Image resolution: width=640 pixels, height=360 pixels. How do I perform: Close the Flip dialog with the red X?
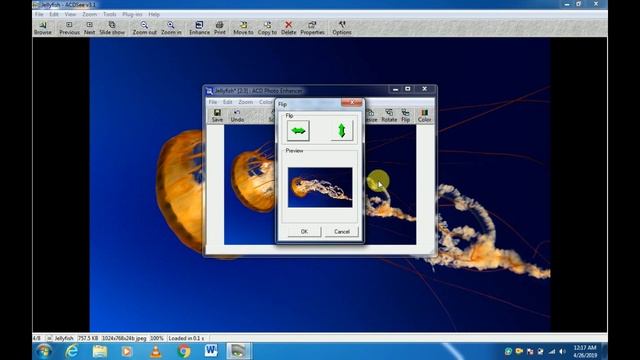click(351, 102)
